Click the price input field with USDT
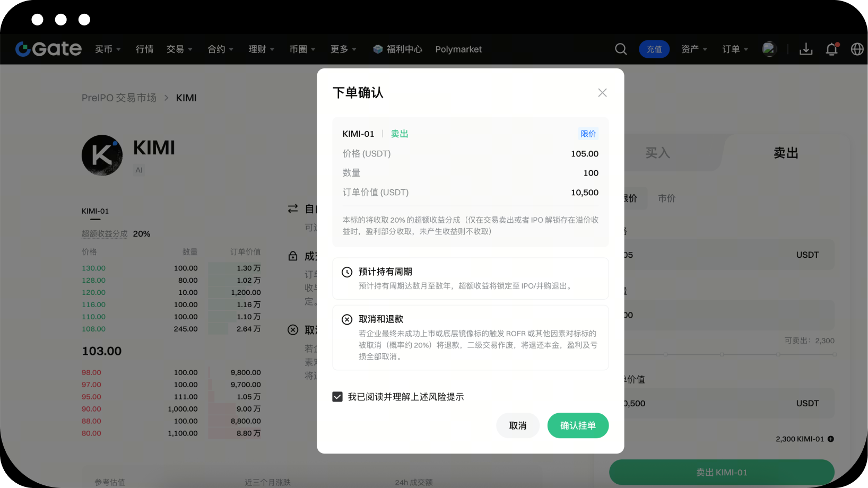The image size is (868, 488). 728,255
